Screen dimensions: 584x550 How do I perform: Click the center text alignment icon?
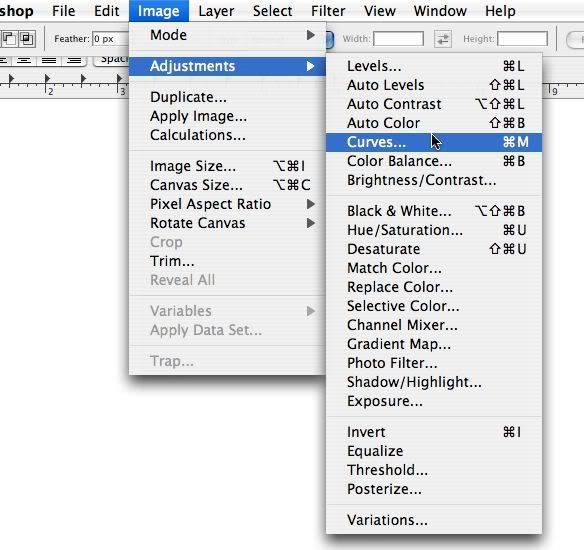tap(24, 60)
